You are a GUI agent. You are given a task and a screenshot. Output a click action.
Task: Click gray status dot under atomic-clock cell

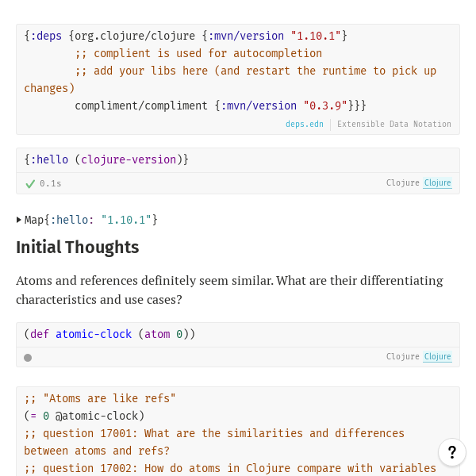tap(28, 358)
